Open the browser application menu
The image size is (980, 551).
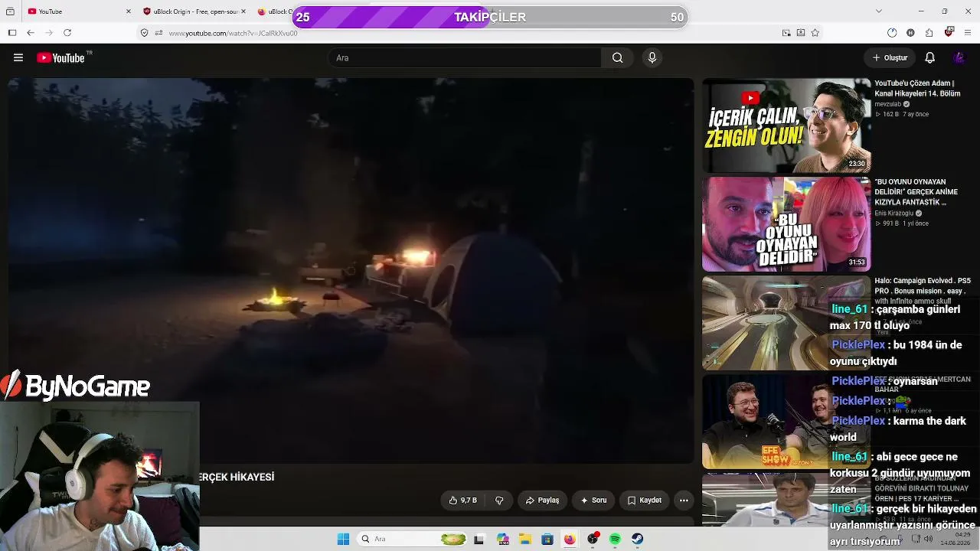coord(969,33)
